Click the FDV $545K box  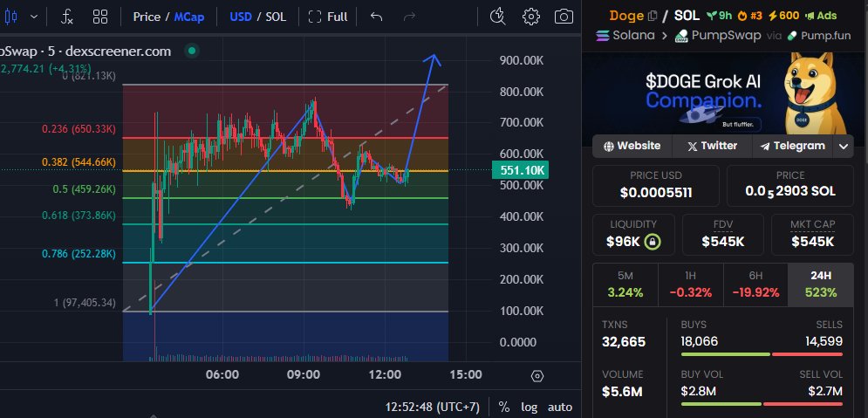pos(723,235)
